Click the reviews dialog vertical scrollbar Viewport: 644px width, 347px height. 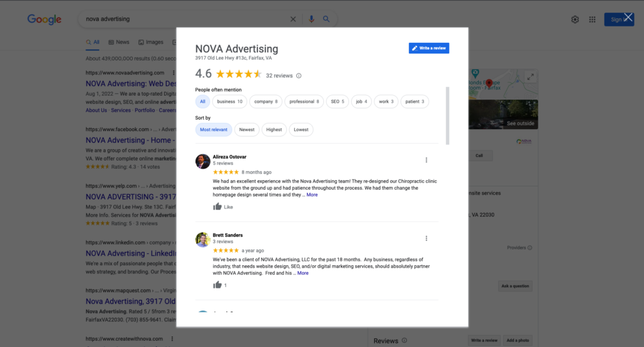point(448,116)
